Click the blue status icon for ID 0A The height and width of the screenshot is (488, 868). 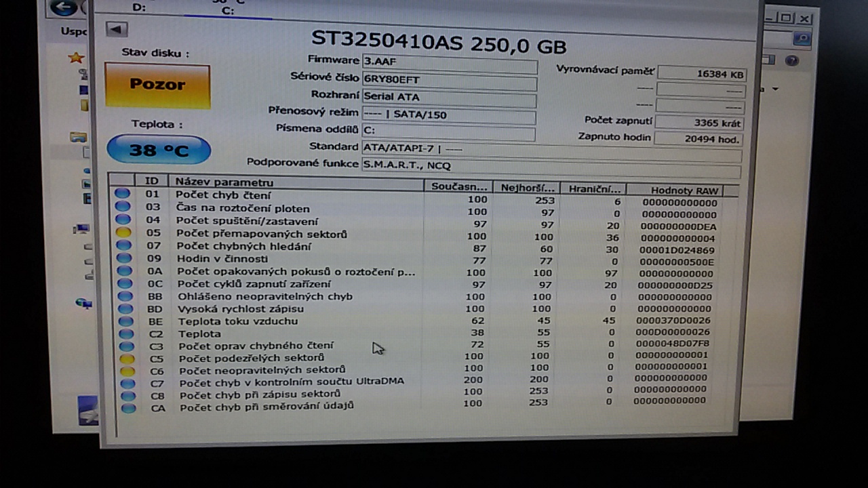124,271
